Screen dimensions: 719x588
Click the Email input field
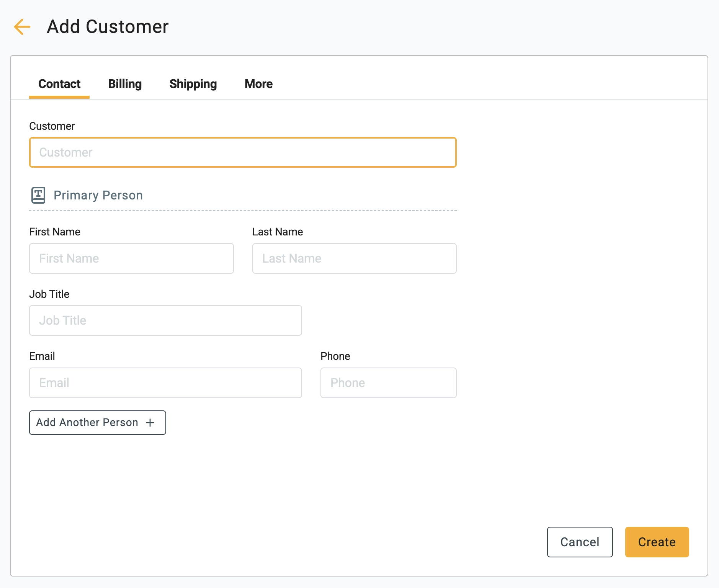[165, 382]
